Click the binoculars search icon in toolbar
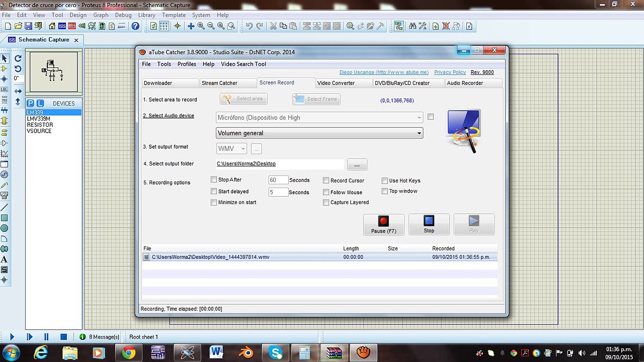644x362 pixels. tap(413, 26)
